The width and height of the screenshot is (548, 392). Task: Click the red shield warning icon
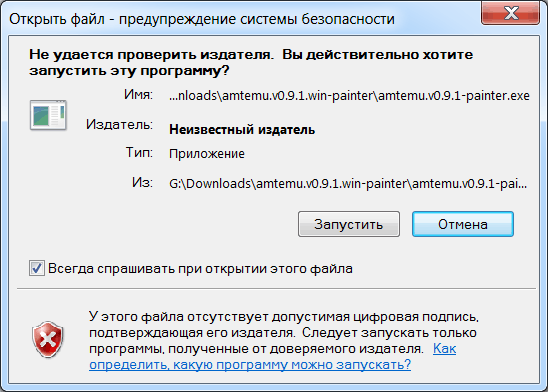48,339
